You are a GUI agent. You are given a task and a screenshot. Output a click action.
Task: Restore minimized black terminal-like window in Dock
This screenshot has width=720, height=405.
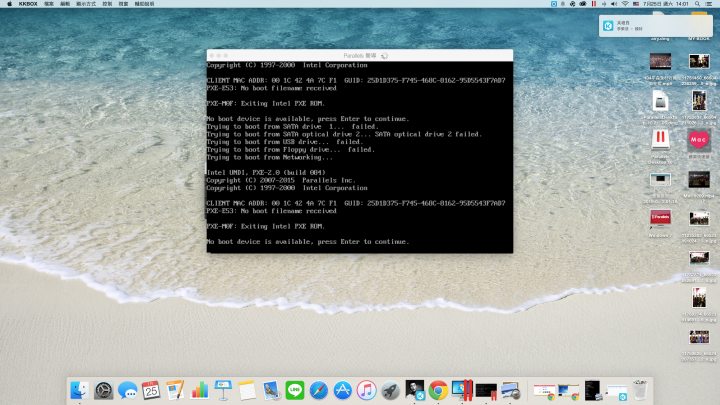[592, 390]
